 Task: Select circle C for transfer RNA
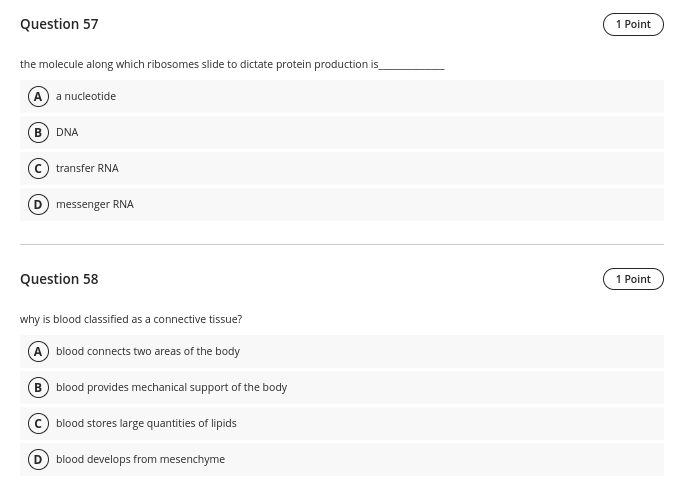pos(38,169)
